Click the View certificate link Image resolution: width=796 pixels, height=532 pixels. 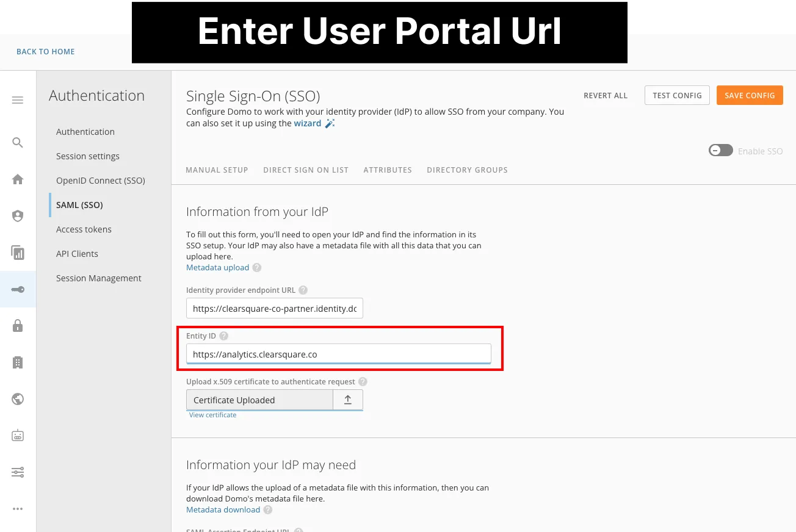[x=212, y=415]
